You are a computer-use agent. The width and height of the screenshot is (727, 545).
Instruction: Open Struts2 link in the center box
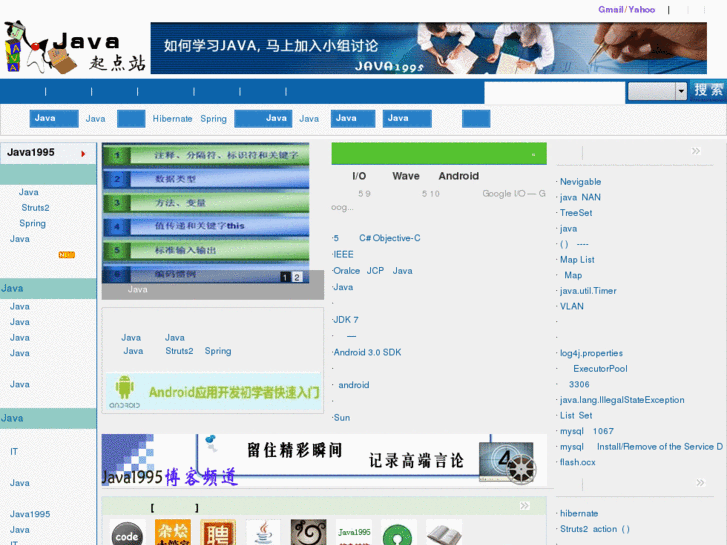[179, 351]
